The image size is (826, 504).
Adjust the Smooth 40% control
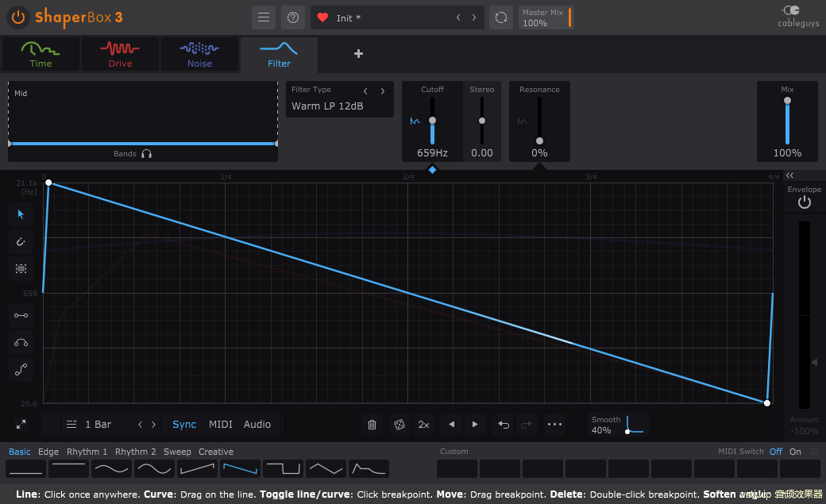(x=619, y=425)
